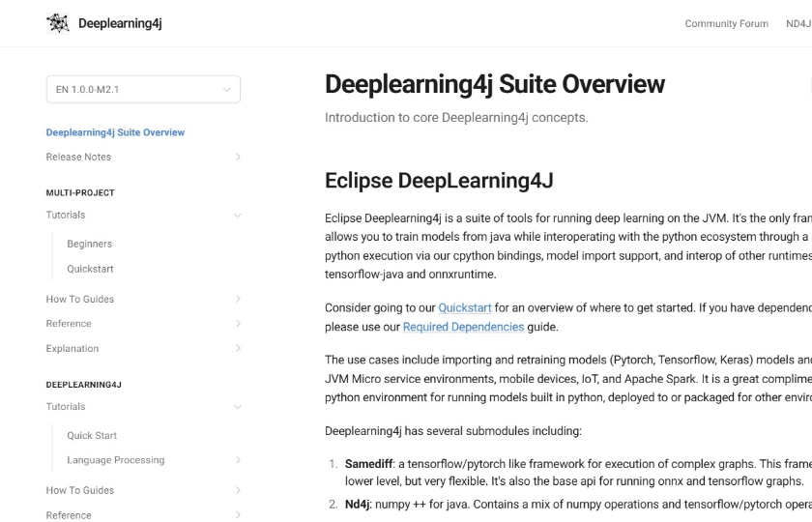Expand How To Guides chevron under DEEPLEARNING4J
This screenshot has height=522, width=812.
[x=238, y=490]
